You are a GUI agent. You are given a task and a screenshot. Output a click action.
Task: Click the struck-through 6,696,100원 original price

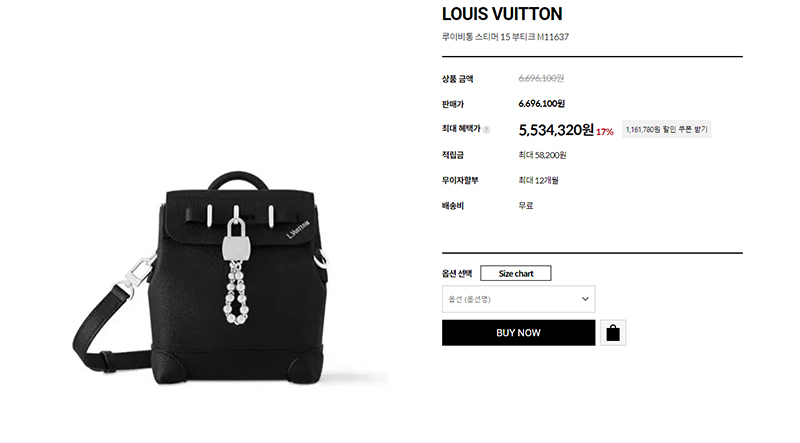541,78
